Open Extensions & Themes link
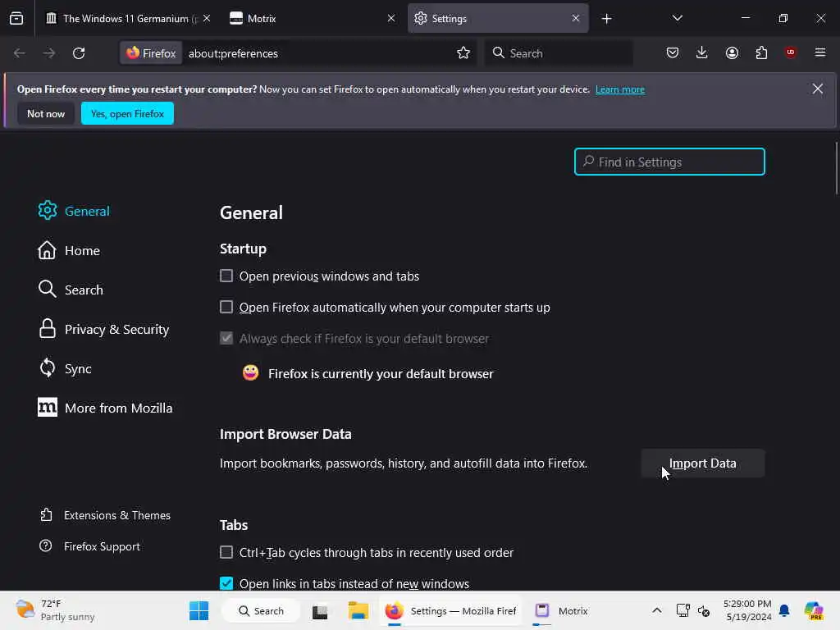The width and height of the screenshot is (840, 630). tap(106, 515)
